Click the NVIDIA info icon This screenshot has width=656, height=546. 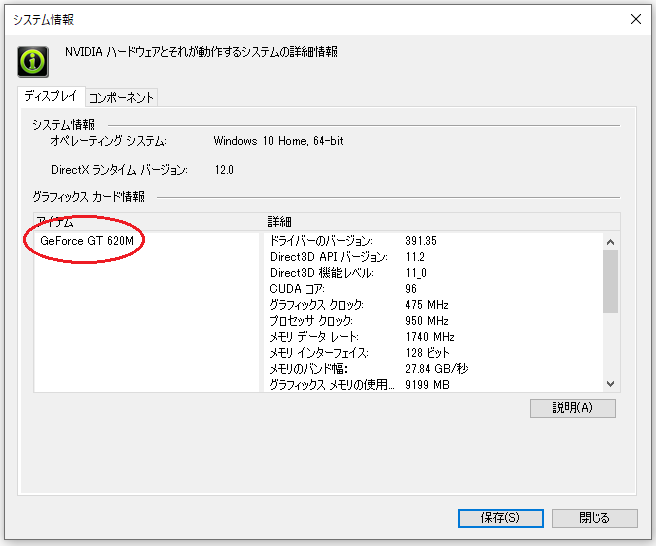point(33,62)
